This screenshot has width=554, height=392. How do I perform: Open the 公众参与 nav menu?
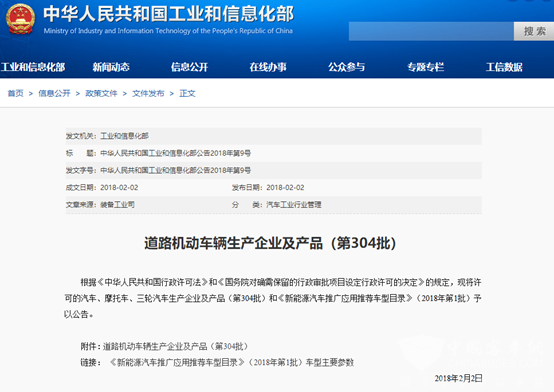pyautogui.click(x=346, y=67)
